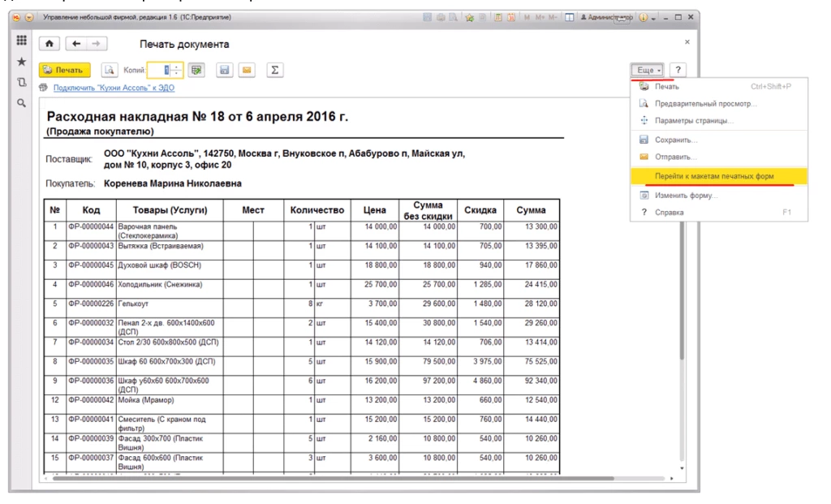
Task: Open print preview icon next to Печать
Action: 110,70
